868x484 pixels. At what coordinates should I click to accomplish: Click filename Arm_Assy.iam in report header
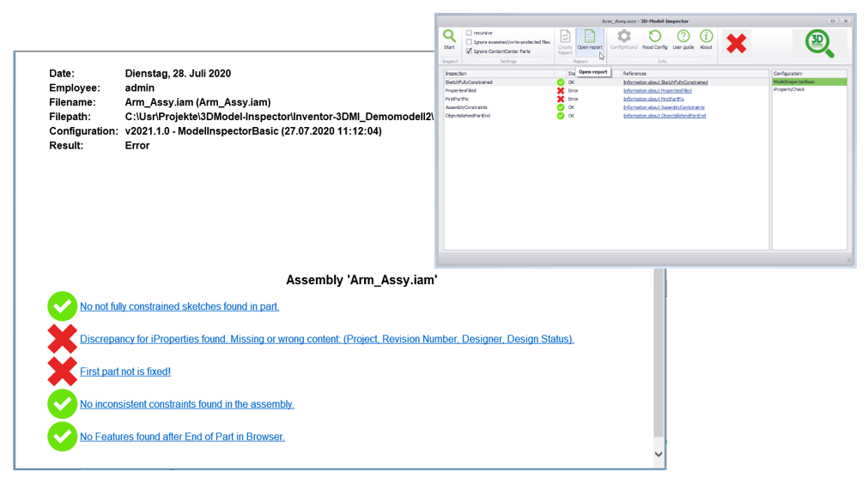(197, 102)
